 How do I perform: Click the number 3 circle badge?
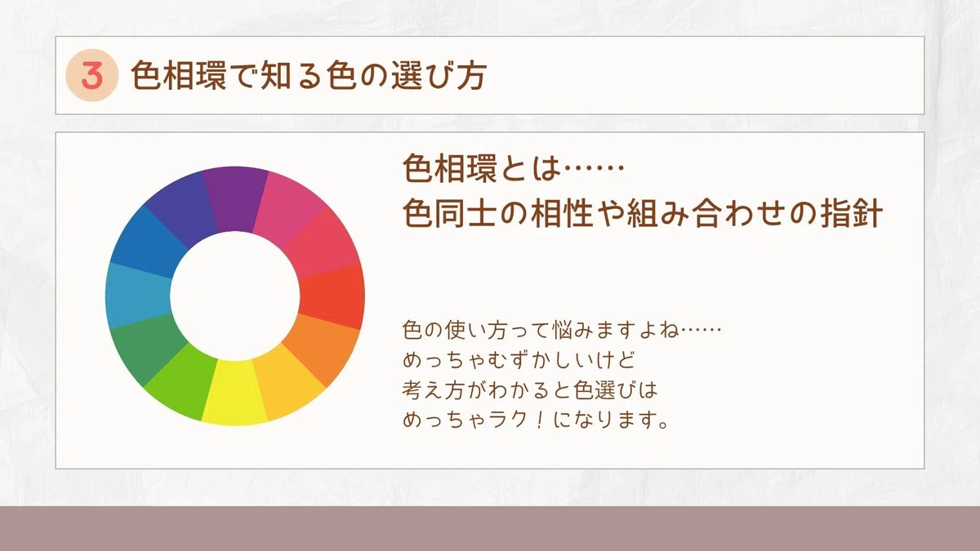(x=93, y=76)
